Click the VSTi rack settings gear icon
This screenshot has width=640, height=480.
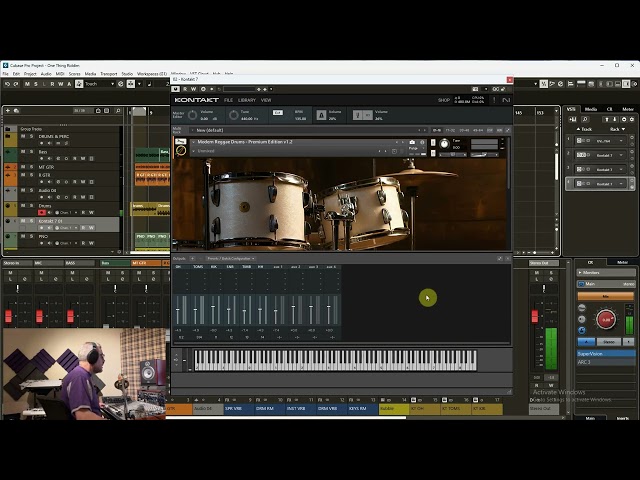click(x=633, y=119)
